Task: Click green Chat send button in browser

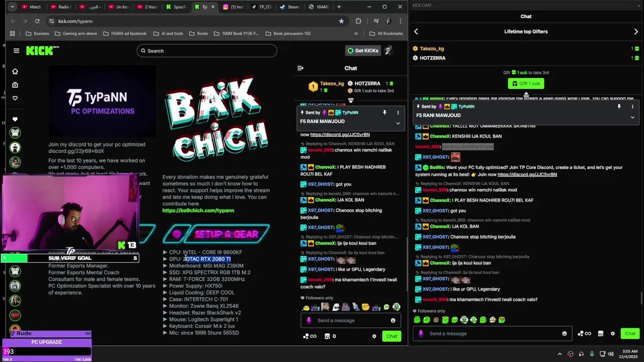Action: tap(391, 336)
